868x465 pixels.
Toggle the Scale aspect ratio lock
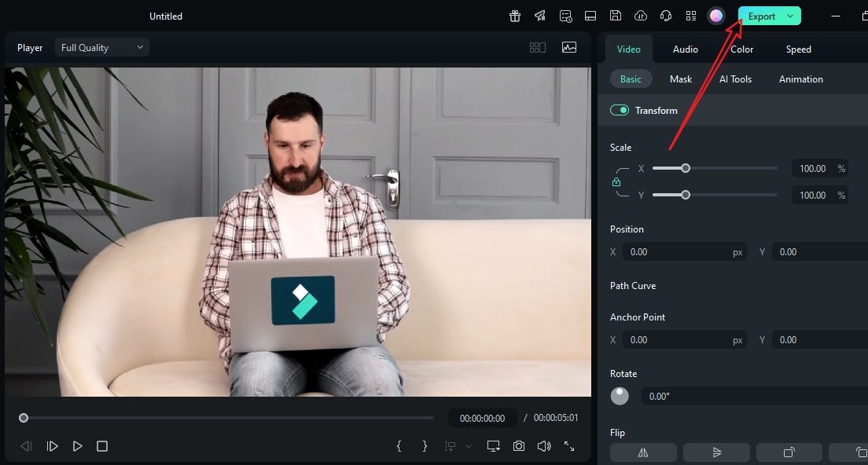(x=616, y=182)
